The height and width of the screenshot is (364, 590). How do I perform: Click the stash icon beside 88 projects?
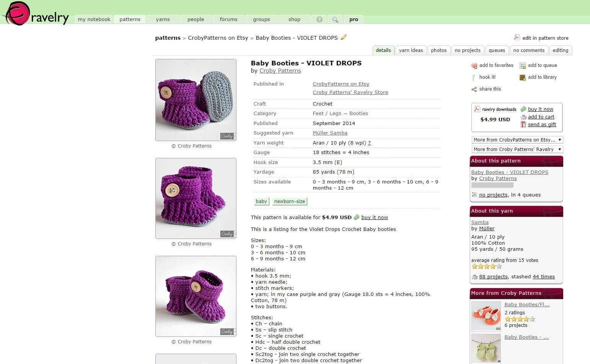(474, 277)
